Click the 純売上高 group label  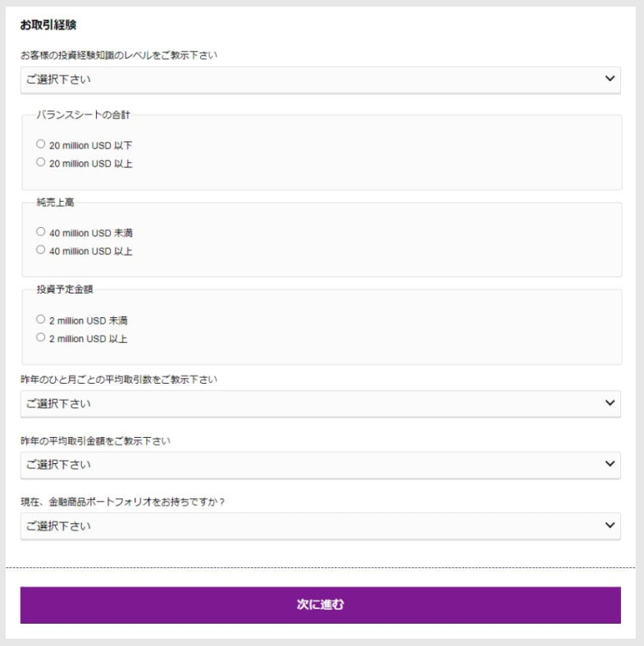(55, 202)
